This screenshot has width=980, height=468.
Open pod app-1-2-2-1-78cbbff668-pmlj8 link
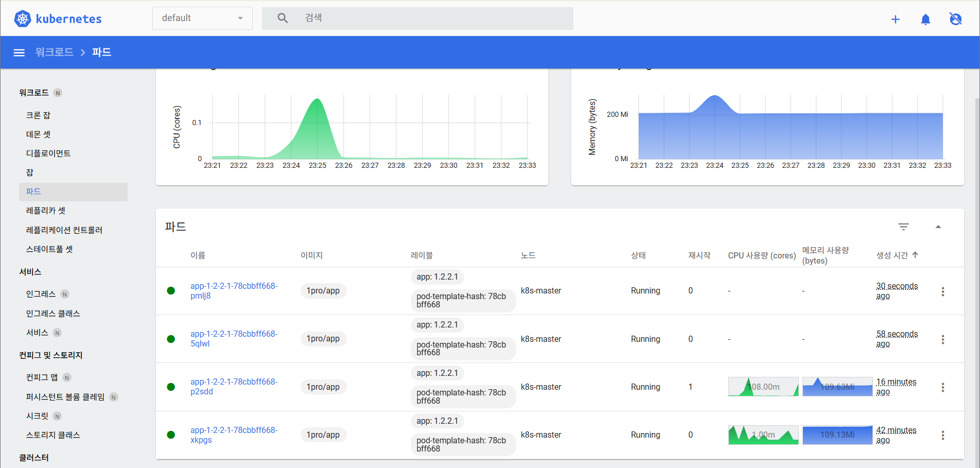[234, 291]
